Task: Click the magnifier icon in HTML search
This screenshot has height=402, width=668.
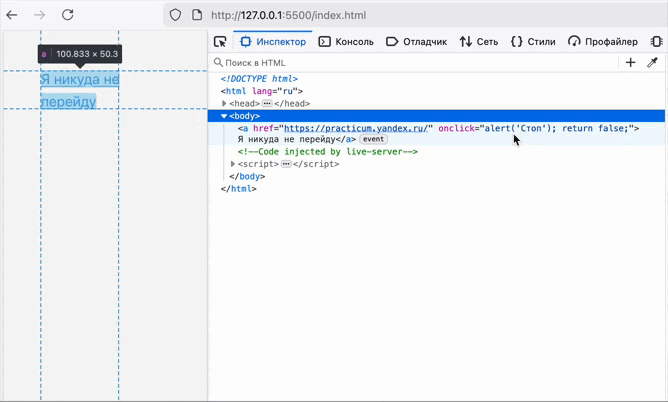Action: 218,63
